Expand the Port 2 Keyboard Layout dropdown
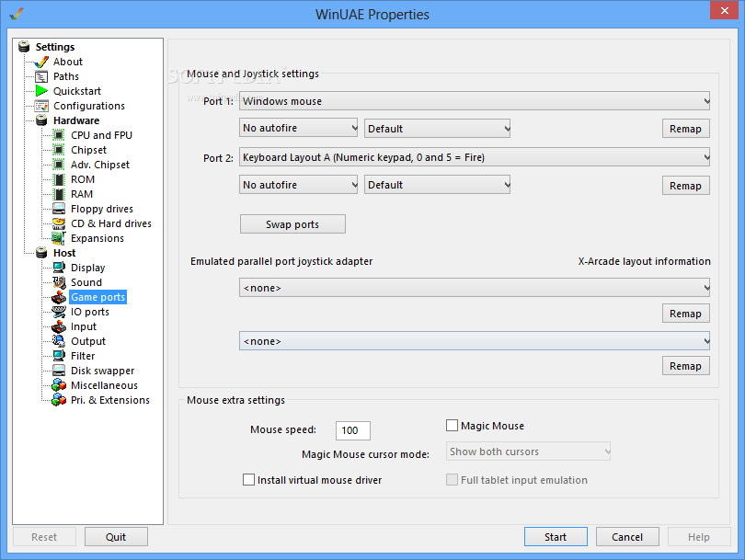 (475, 157)
